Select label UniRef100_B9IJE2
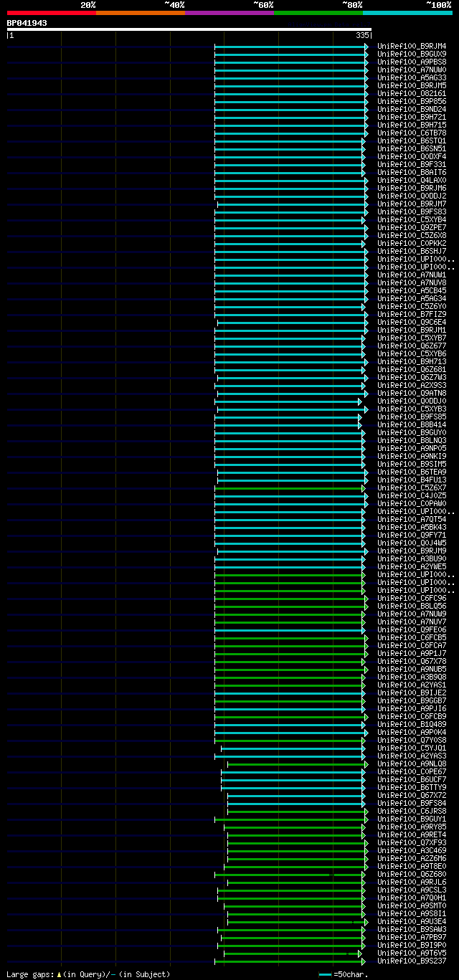 coord(412,693)
